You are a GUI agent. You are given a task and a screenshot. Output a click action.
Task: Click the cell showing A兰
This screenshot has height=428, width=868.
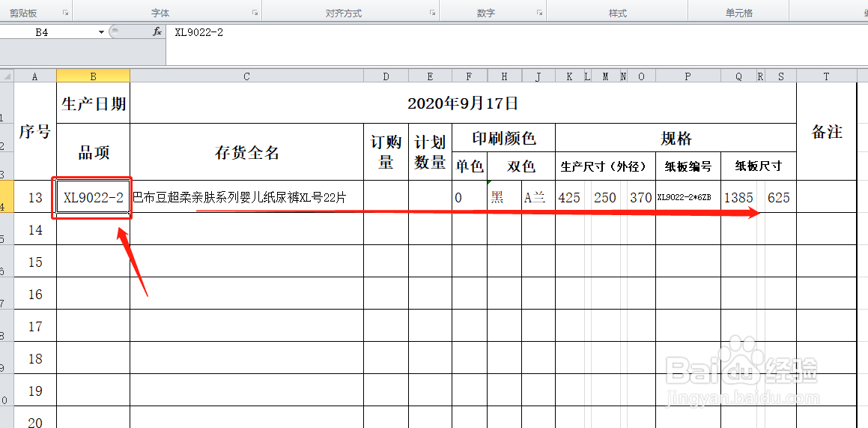(538, 196)
